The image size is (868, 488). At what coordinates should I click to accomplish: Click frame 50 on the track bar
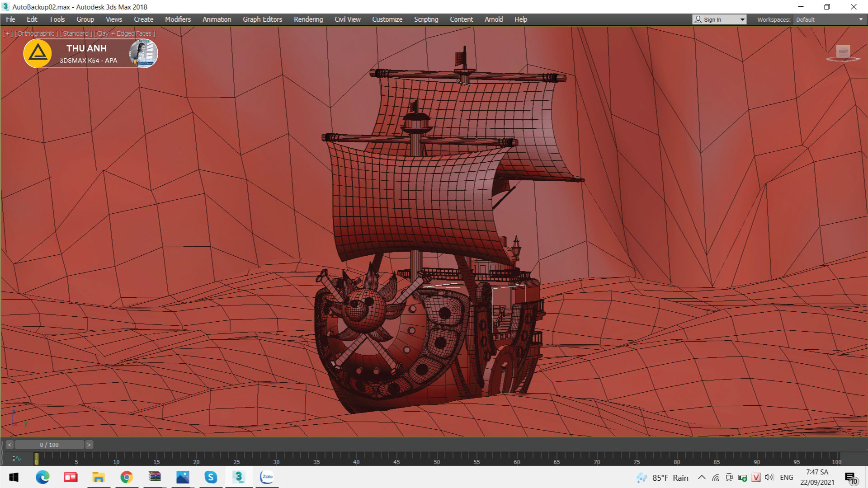[437, 457]
